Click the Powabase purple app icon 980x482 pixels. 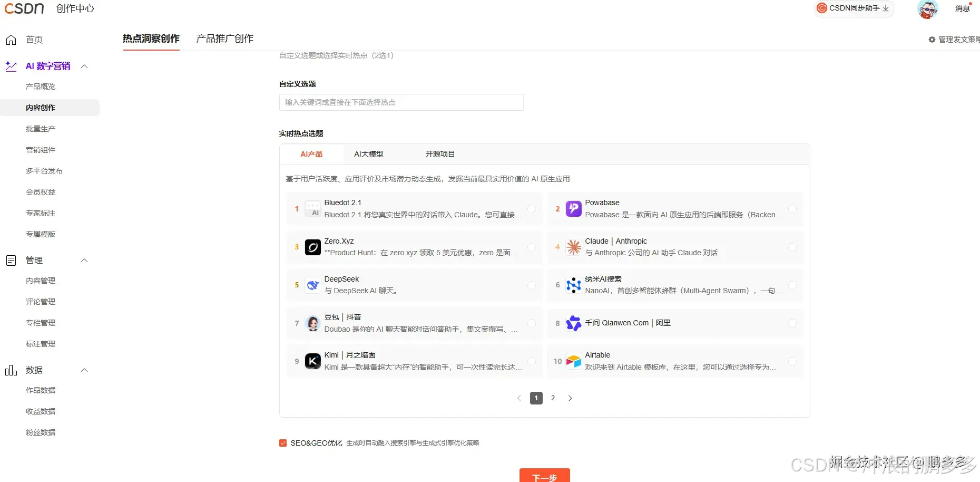coord(573,209)
